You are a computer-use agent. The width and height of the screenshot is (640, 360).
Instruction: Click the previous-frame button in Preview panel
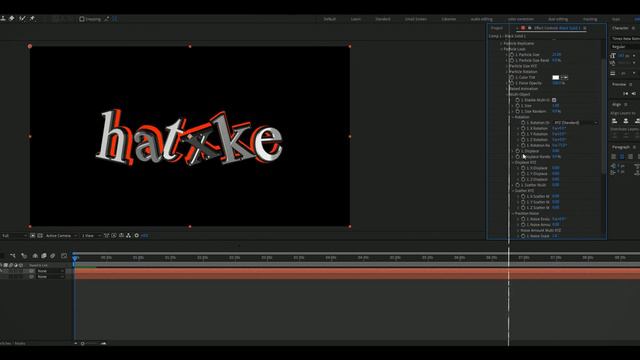click(633, 93)
